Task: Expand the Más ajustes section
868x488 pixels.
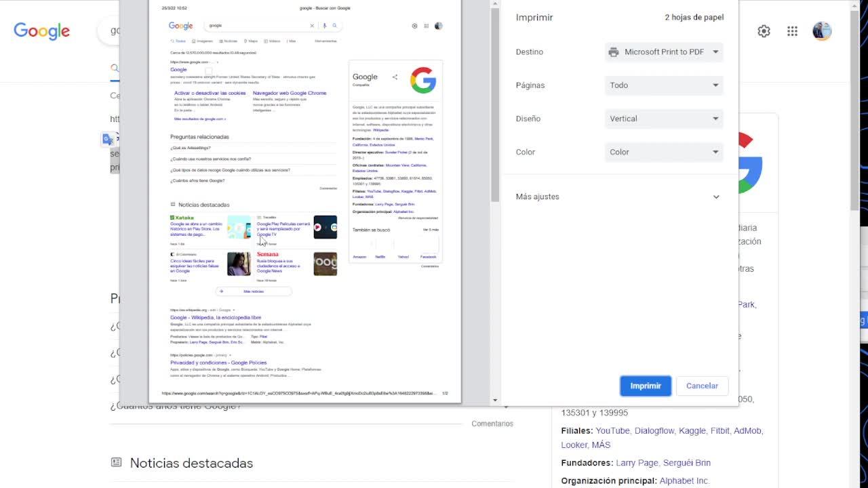Action: tap(618, 197)
